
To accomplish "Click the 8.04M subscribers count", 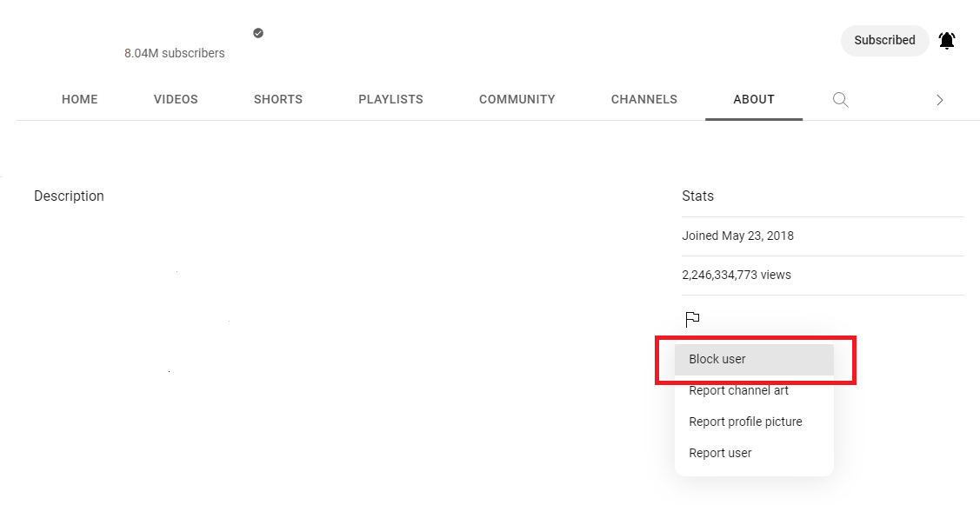I will [174, 53].
